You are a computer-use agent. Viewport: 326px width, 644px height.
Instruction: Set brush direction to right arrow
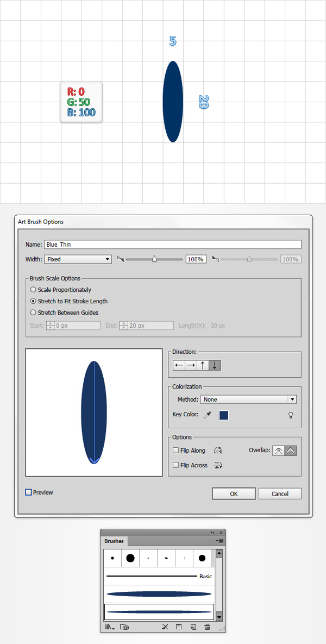click(191, 365)
